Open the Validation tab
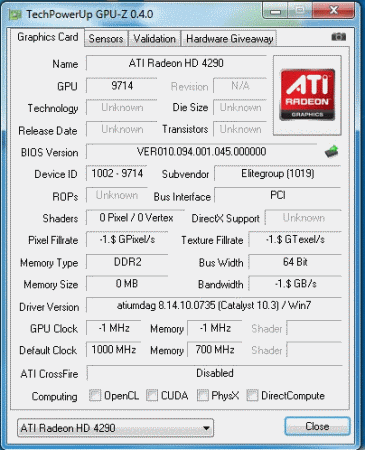Screen dimensions: 365x450 (x=154, y=39)
